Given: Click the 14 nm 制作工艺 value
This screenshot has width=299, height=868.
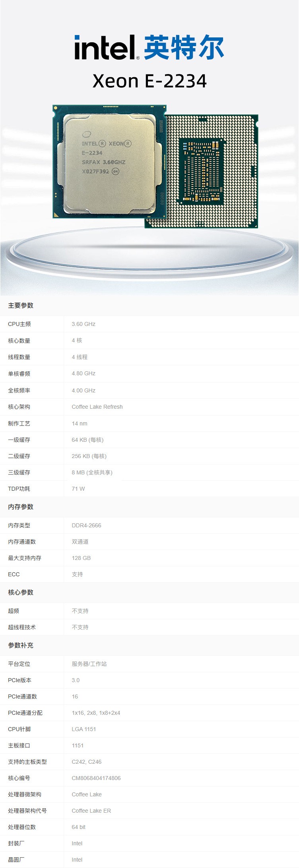Looking at the screenshot, I should pyautogui.click(x=80, y=423).
